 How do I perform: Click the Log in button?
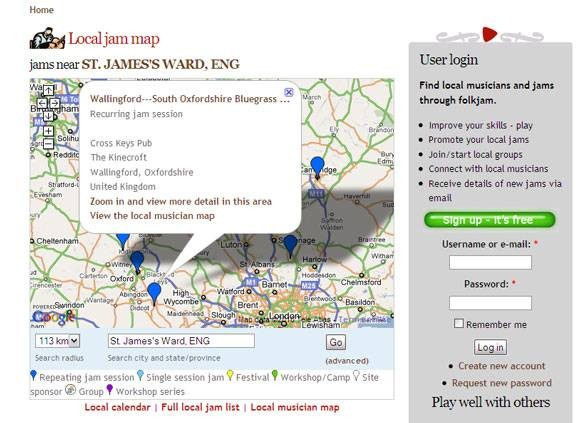[x=490, y=348]
